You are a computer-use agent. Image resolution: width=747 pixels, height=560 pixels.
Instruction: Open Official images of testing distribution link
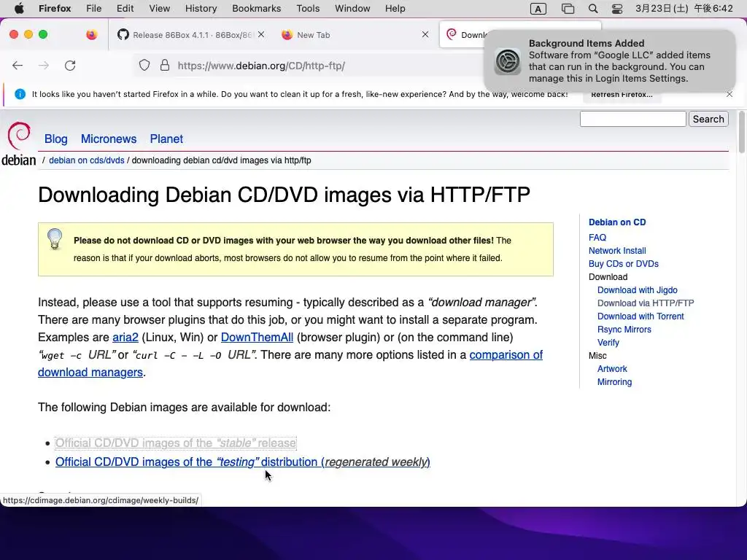[x=242, y=462]
